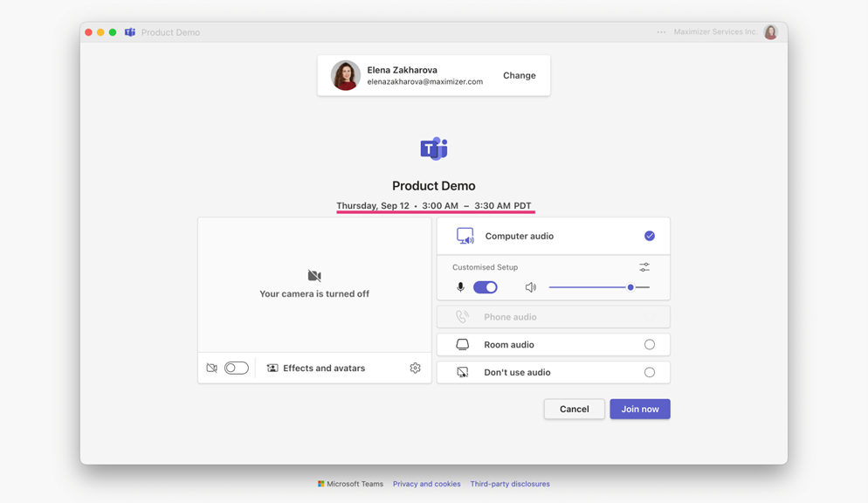Open the Third-party disclosures link
The width and height of the screenshot is (868, 503).
510,484
